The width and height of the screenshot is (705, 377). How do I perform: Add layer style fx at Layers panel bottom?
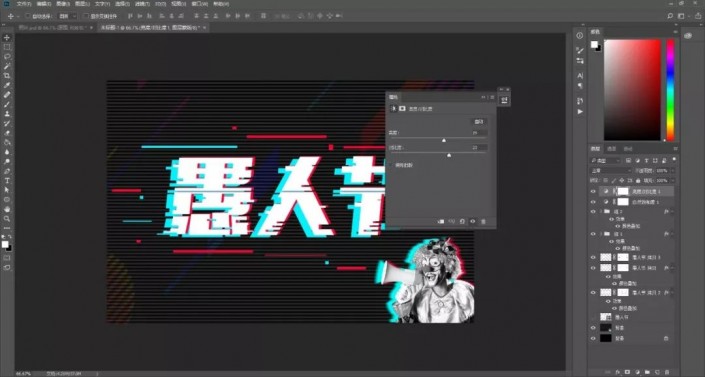[x=618, y=372]
